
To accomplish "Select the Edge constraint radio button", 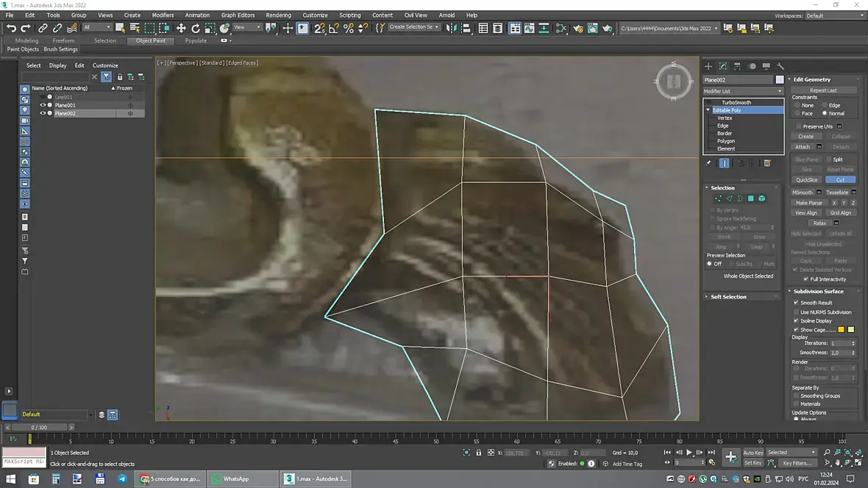I will [824, 105].
